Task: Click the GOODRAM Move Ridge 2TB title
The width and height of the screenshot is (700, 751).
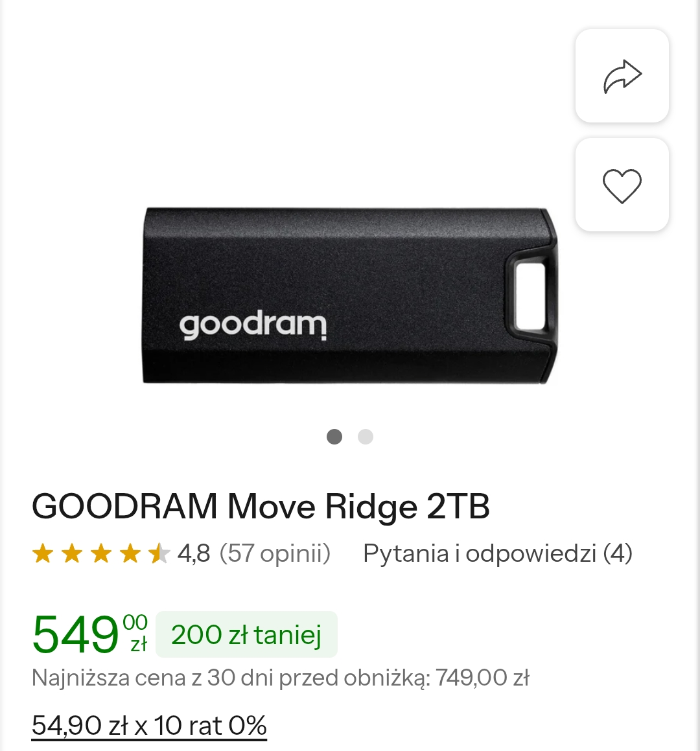Action: (x=261, y=507)
